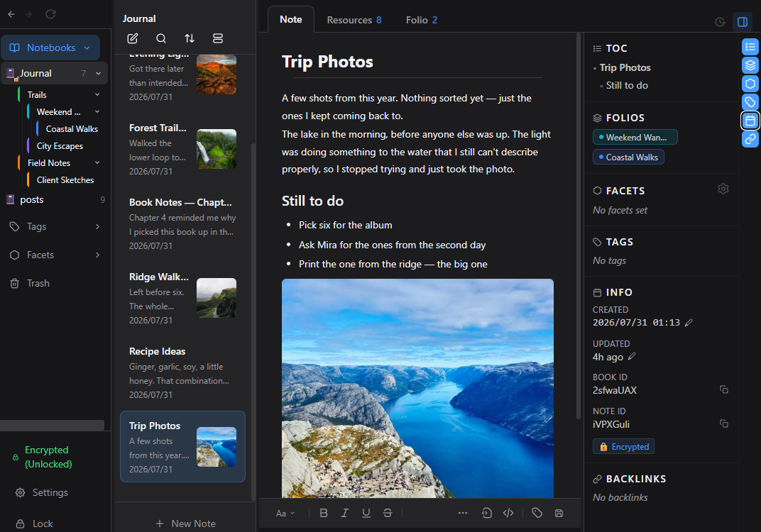Switch list layout view icon
Image resolution: width=761 pixels, height=532 pixels.
point(218,38)
